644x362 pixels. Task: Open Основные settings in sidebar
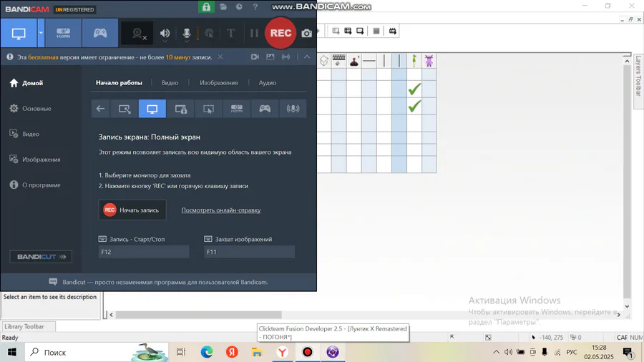30,108
